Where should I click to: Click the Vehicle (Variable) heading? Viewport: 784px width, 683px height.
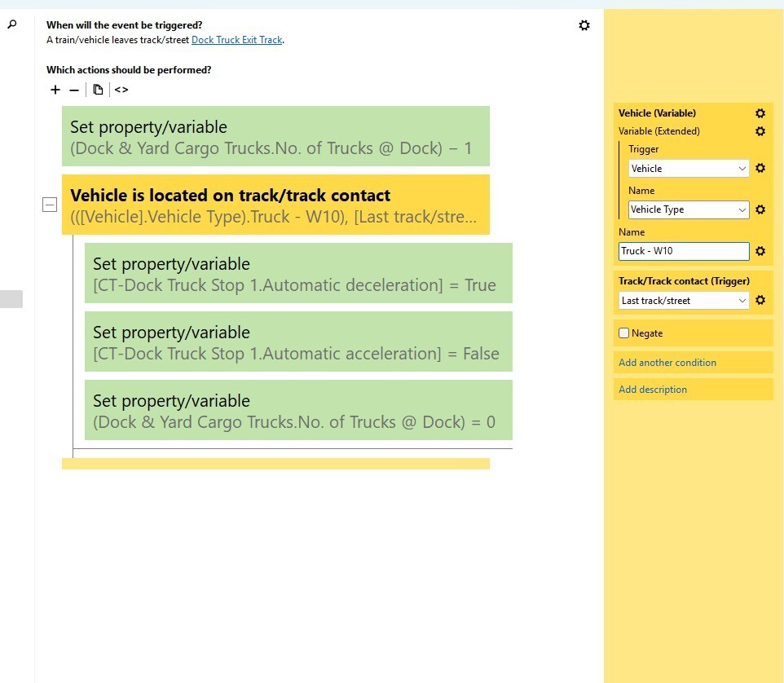657,113
